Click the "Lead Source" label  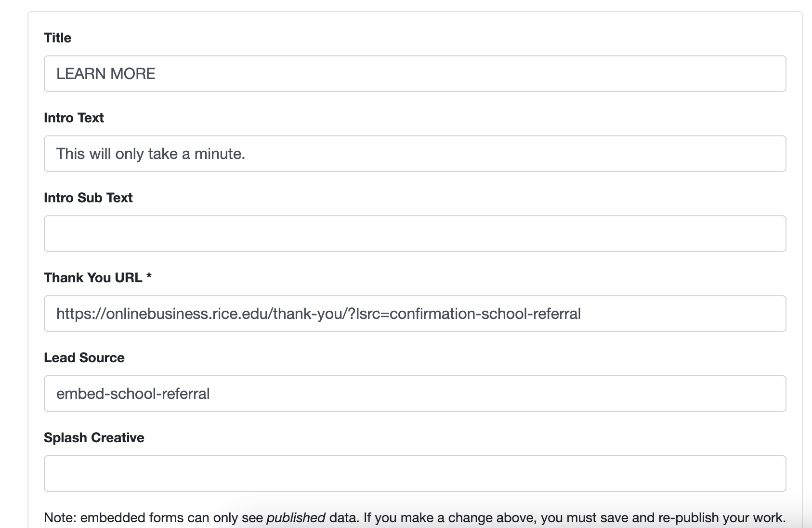coord(84,358)
